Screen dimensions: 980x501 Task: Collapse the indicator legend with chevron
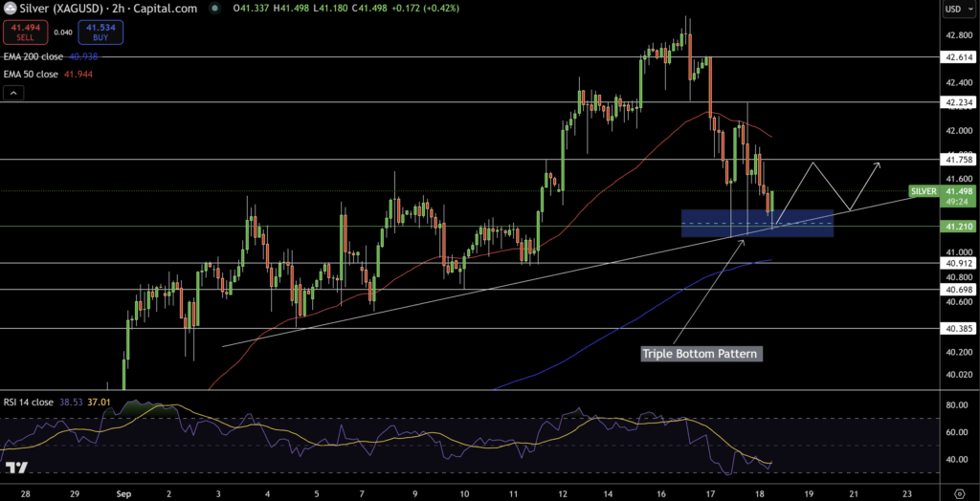(x=13, y=93)
